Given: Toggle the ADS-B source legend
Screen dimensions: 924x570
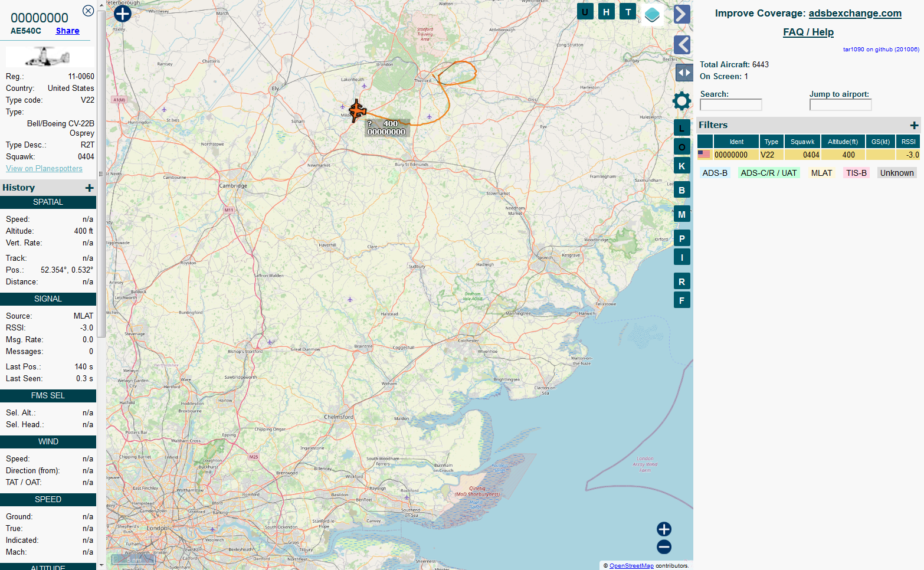Looking at the screenshot, I should click(x=715, y=173).
